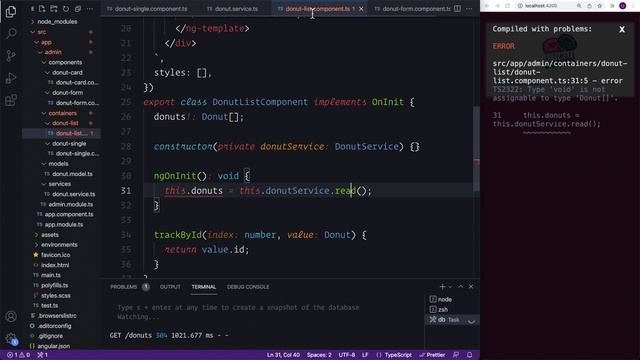The image size is (640, 360).
Task: Open the Search view in activity bar
Action: coord(11,33)
